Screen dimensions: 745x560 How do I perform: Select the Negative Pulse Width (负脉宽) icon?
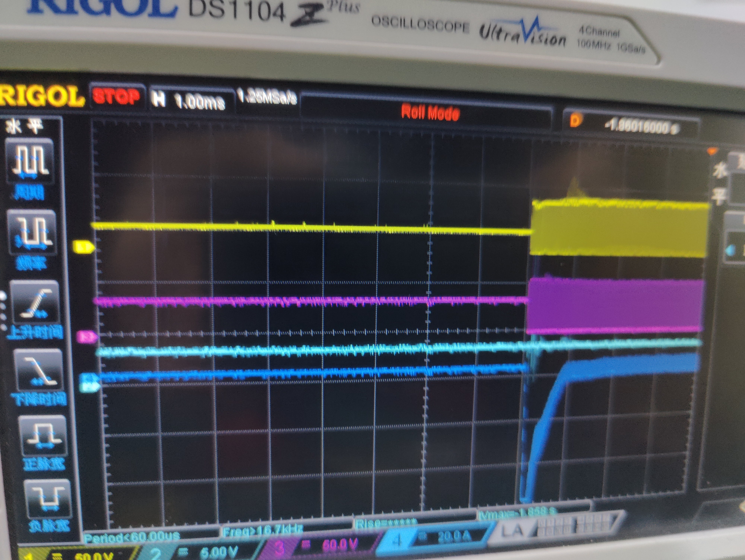(x=47, y=499)
